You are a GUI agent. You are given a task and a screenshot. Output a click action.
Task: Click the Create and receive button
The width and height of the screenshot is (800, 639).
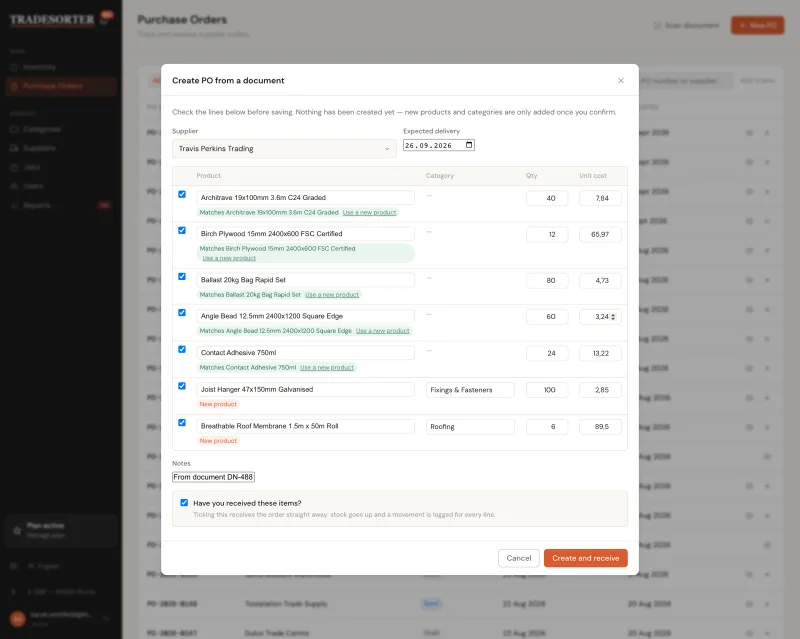click(x=586, y=558)
